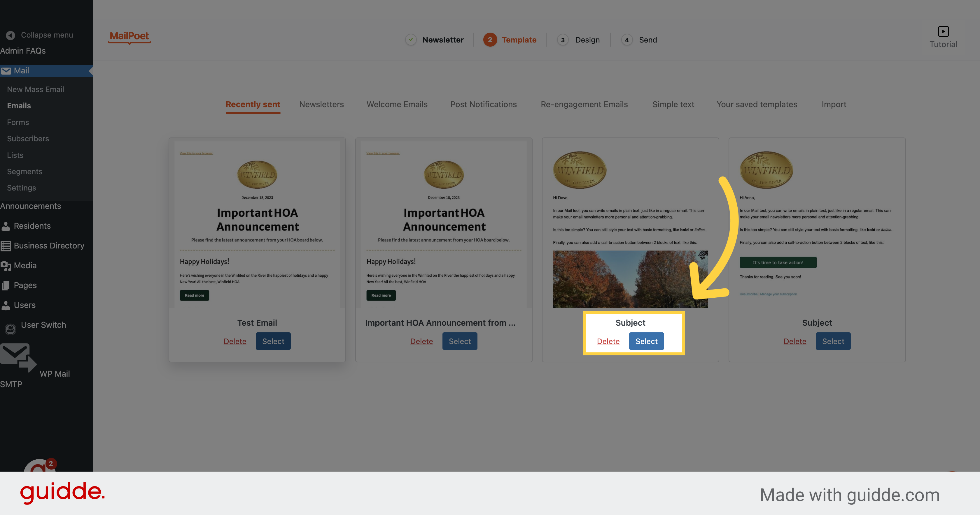This screenshot has height=515, width=980.
Task: Click the Business Directory list icon
Action: tap(6, 246)
